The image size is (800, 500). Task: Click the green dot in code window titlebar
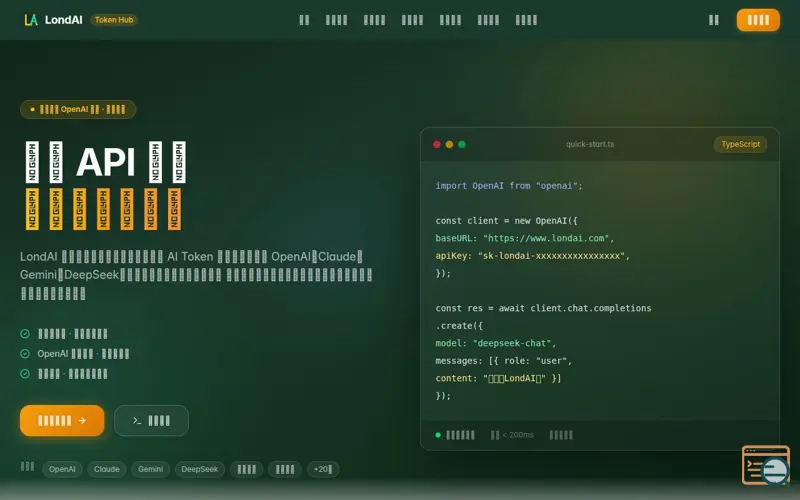[x=462, y=144]
